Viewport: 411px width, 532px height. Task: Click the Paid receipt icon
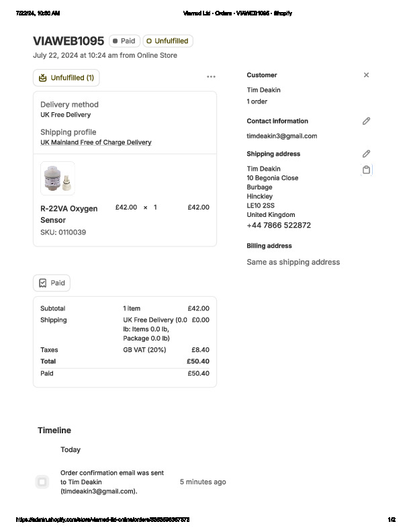click(43, 283)
